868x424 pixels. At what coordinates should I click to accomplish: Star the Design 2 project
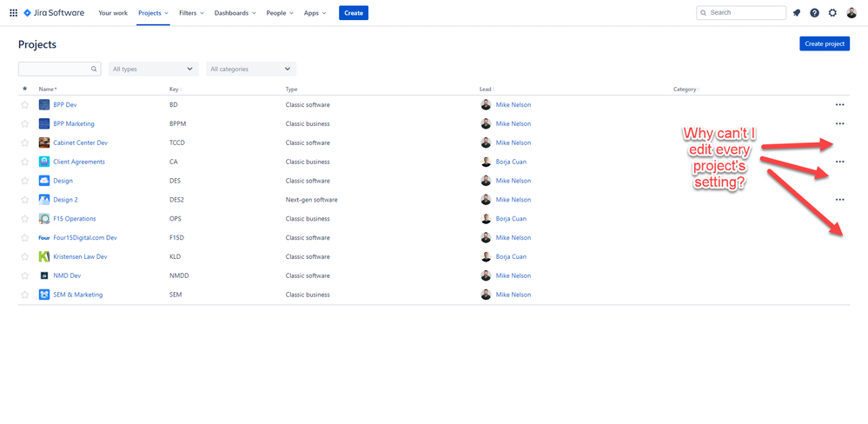[x=24, y=199]
